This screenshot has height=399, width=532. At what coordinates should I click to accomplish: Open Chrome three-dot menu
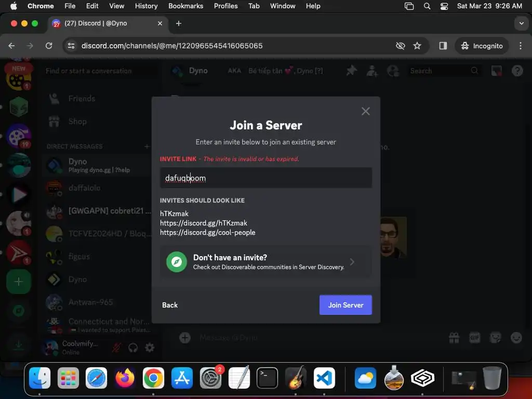point(521,46)
